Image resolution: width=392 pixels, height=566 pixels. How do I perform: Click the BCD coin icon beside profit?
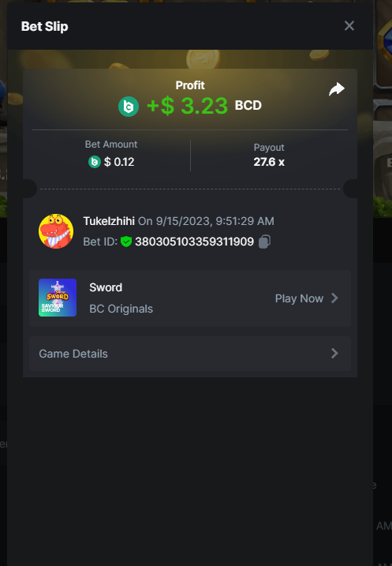[129, 107]
